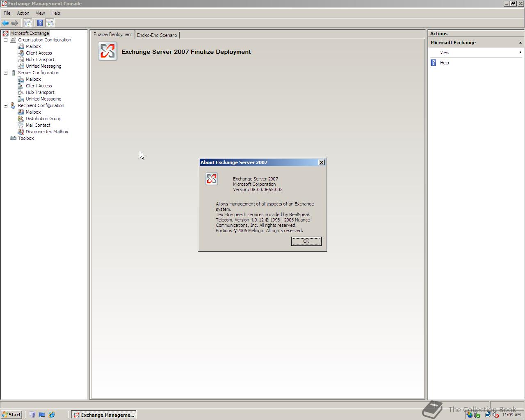
Task: Open Mailbox under Recipient Configuration
Action: tap(33, 112)
